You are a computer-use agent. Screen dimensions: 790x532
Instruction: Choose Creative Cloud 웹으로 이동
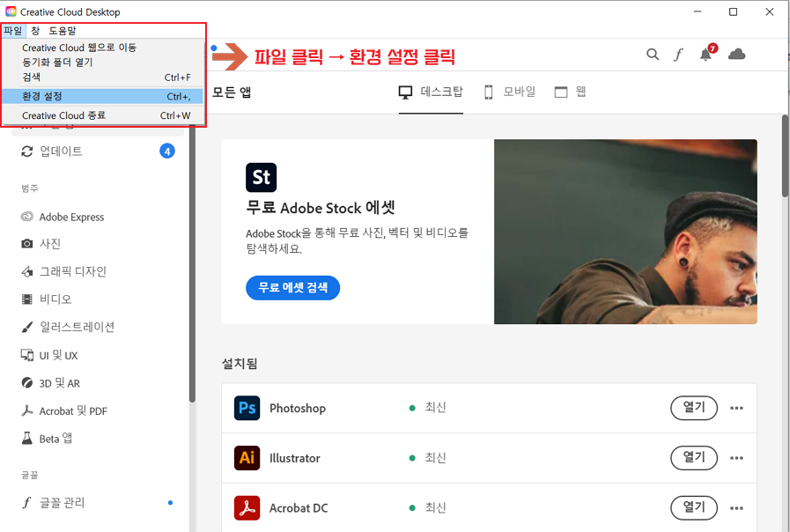click(103, 48)
